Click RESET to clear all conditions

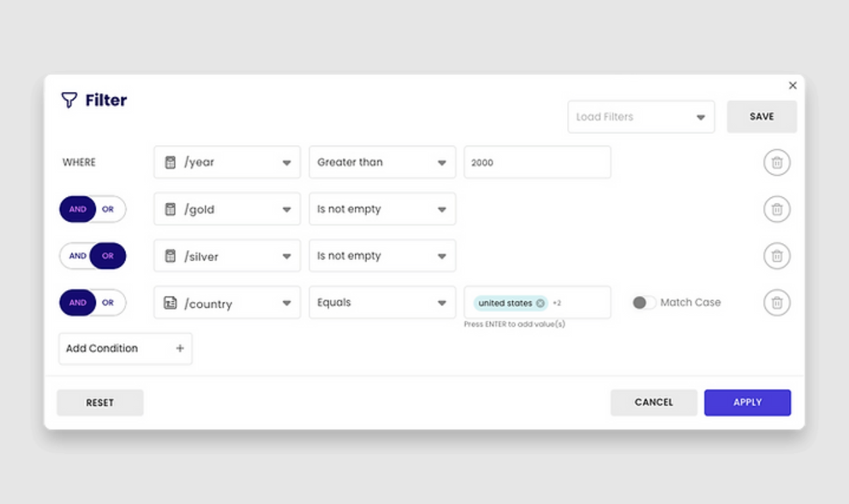(x=99, y=402)
